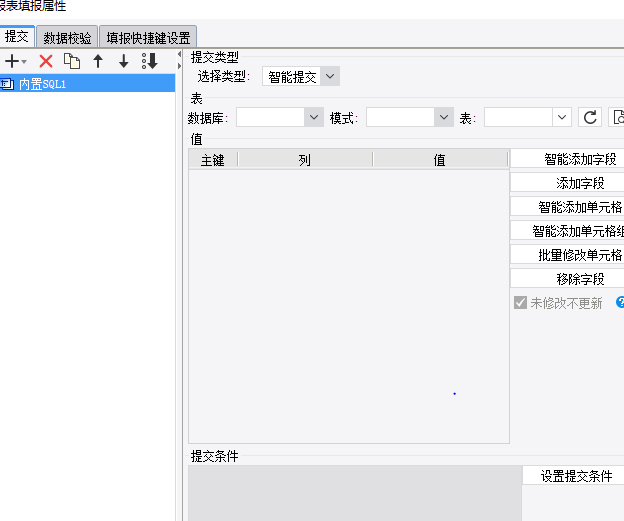Click the 列 column header
This screenshot has width=624, height=521.
click(305, 160)
